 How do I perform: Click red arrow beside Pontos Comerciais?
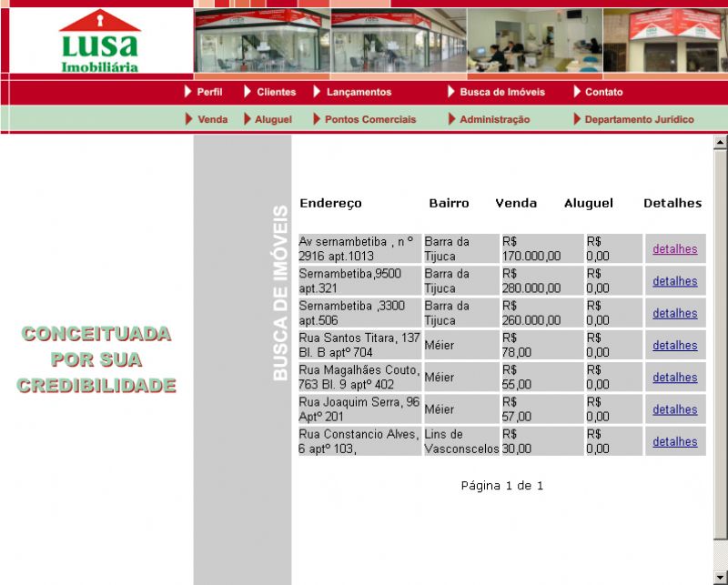(317, 119)
